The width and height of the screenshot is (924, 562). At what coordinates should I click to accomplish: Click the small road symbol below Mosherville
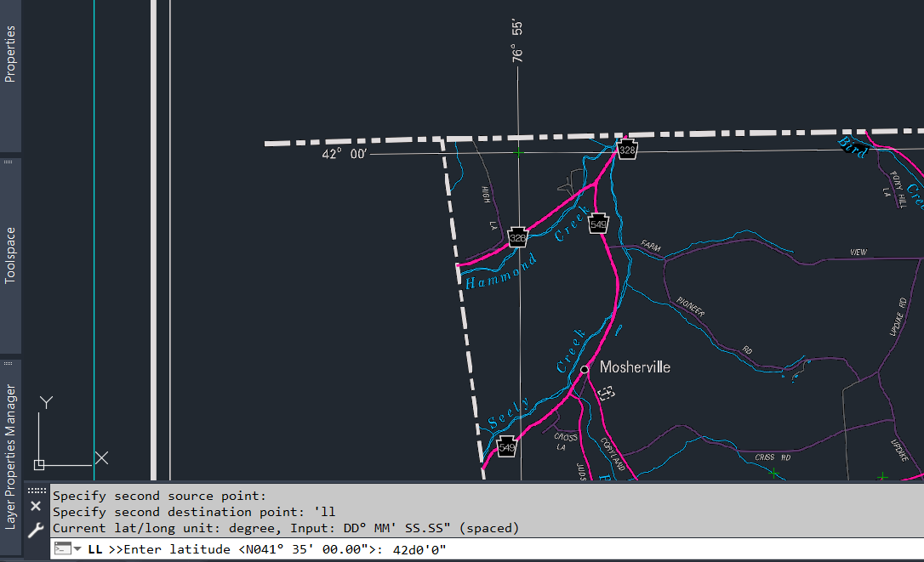click(x=607, y=393)
